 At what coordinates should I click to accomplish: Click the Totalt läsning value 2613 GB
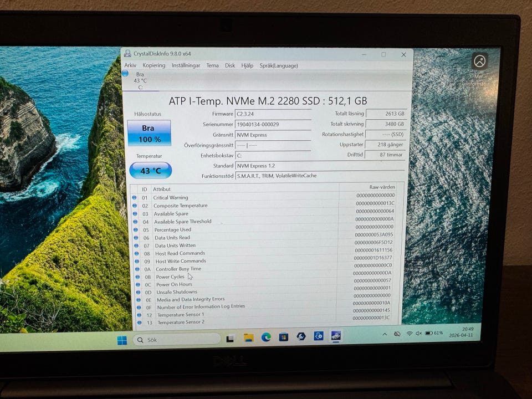coord(386,114)
